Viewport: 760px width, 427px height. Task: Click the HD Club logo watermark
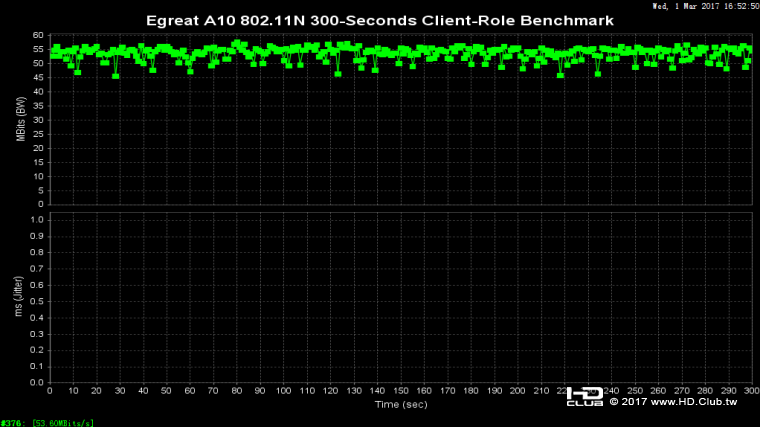pyautogui.click(x=584, y=396)
